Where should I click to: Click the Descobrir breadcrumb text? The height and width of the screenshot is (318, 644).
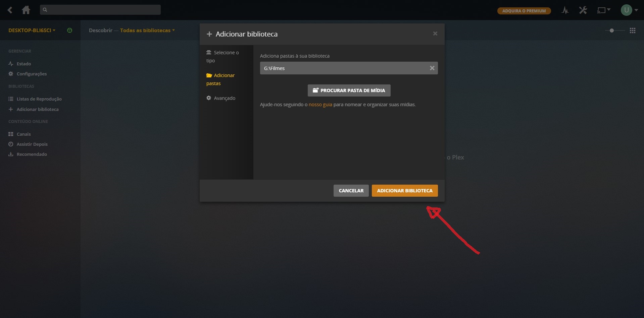[x=101, y=30]
